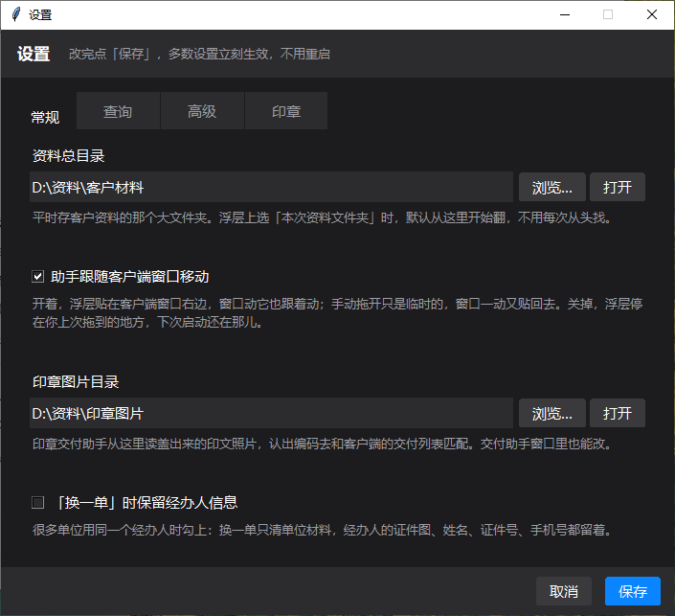675x616 pixels.
Task: Open the 印章图片目录 folder
Action: (618, 413)
